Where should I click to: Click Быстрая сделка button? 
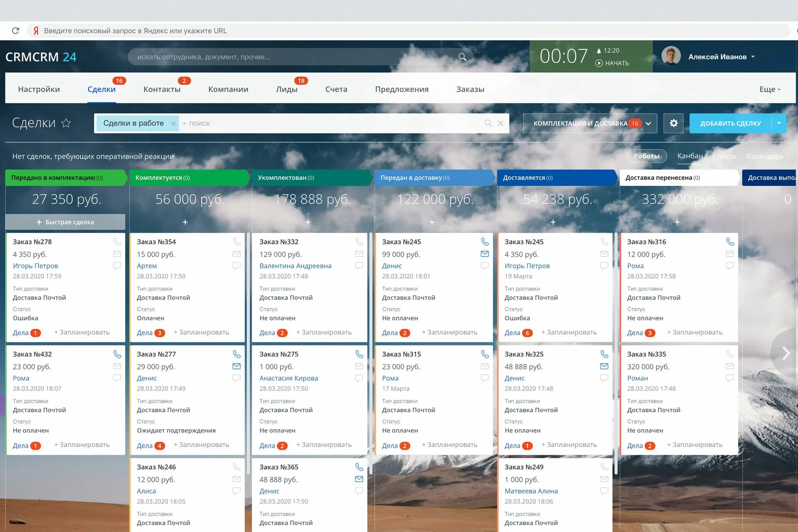point(65,222)
